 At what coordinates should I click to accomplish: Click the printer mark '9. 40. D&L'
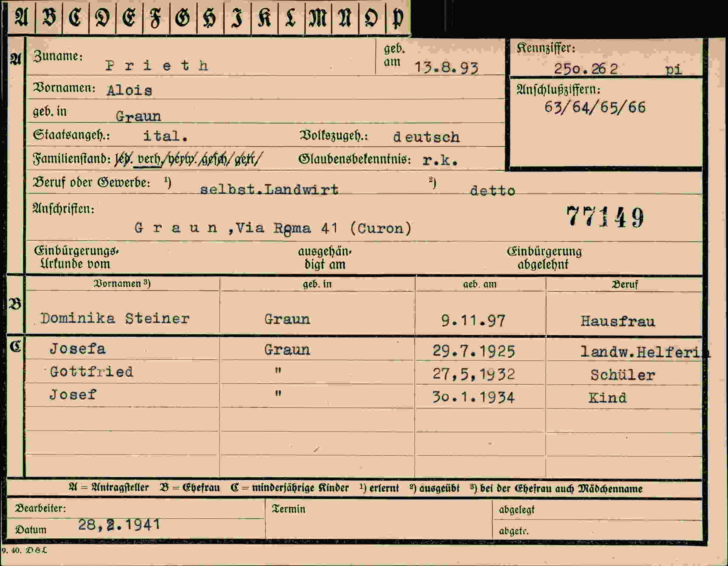tap(24, 550)
